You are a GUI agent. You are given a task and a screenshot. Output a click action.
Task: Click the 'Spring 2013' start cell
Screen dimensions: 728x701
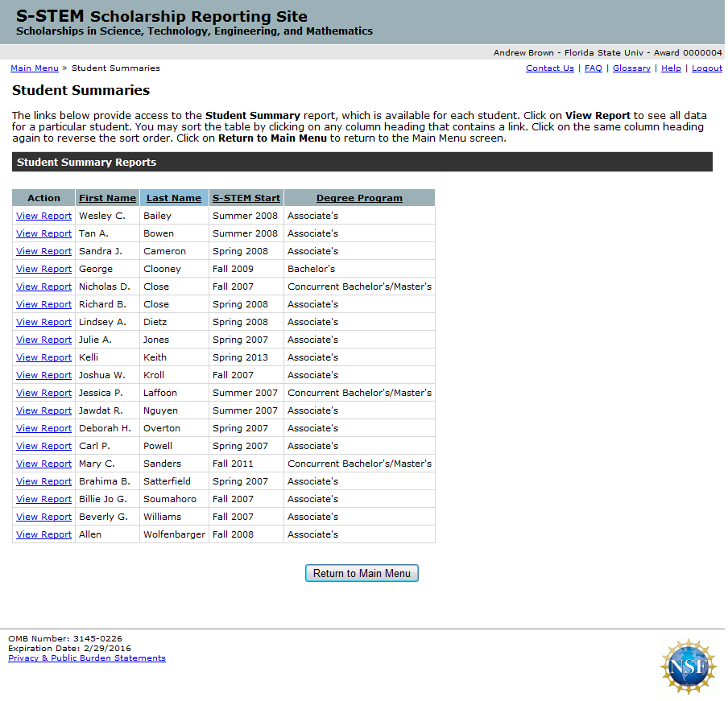246,357
